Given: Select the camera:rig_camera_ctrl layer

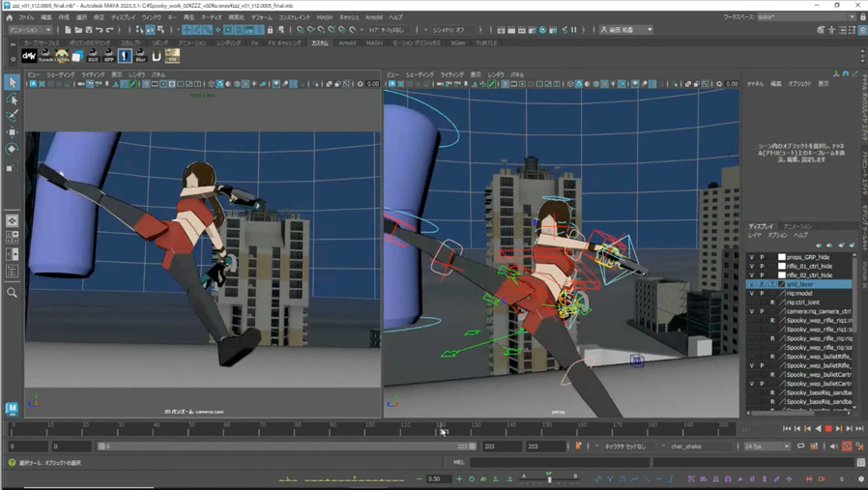Looking at the screenshot, I should pos(818,311).
